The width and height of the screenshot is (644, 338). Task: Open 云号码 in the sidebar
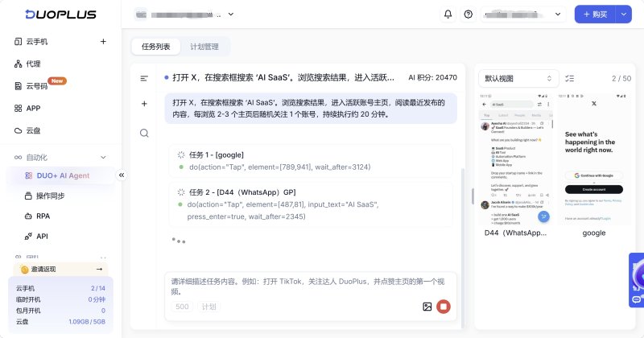[31, 86]
